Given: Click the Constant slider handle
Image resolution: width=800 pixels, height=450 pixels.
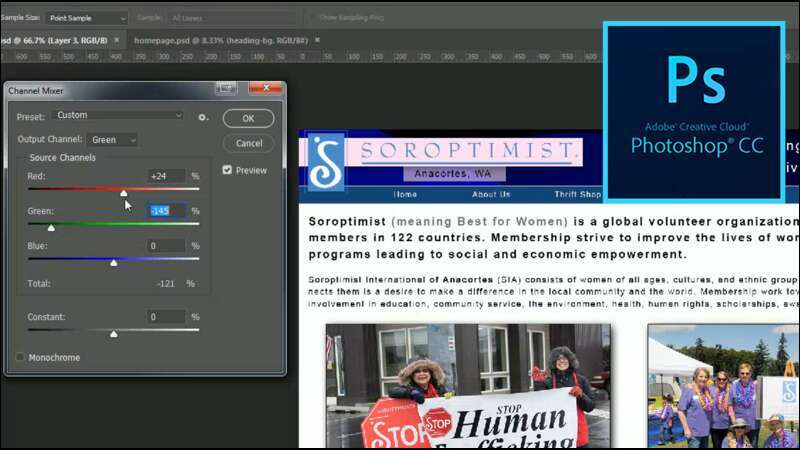Looking at the screenshot, I should [x=114, y=334].
